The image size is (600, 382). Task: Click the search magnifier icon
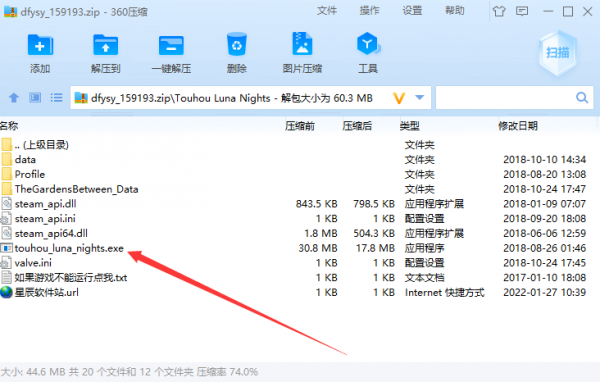582,98
